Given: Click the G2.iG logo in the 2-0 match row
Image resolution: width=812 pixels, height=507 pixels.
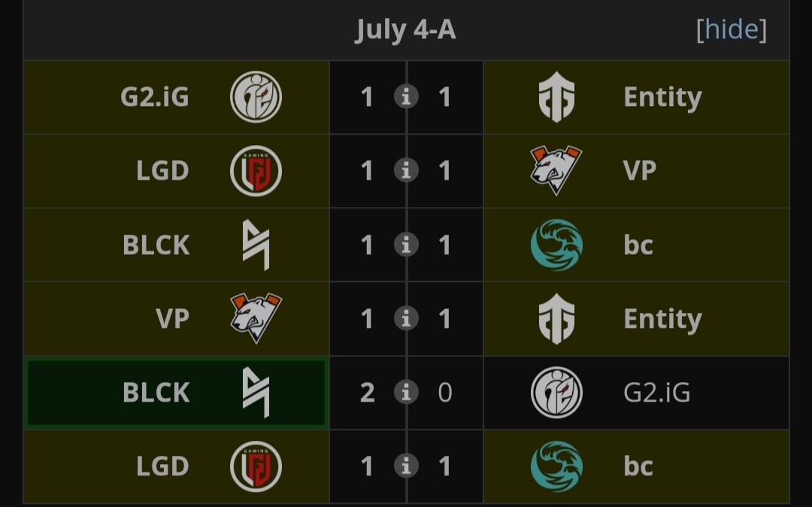Looking at the screenshot, I should 556,393.
